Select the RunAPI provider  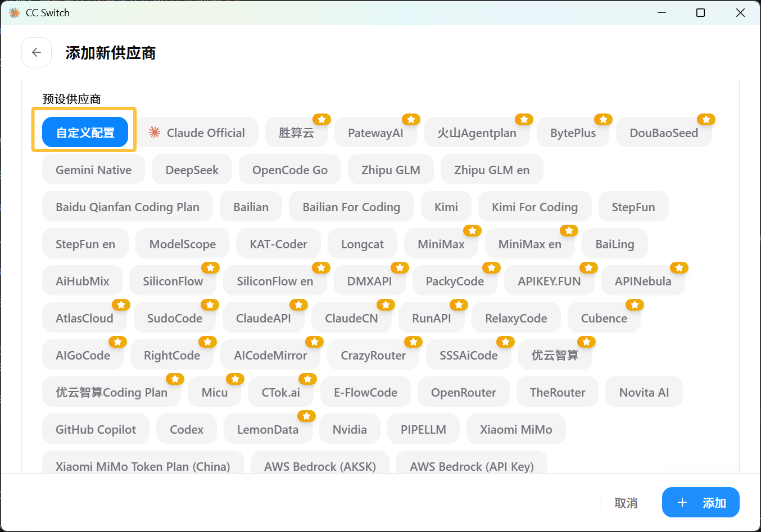pos(431,318)
